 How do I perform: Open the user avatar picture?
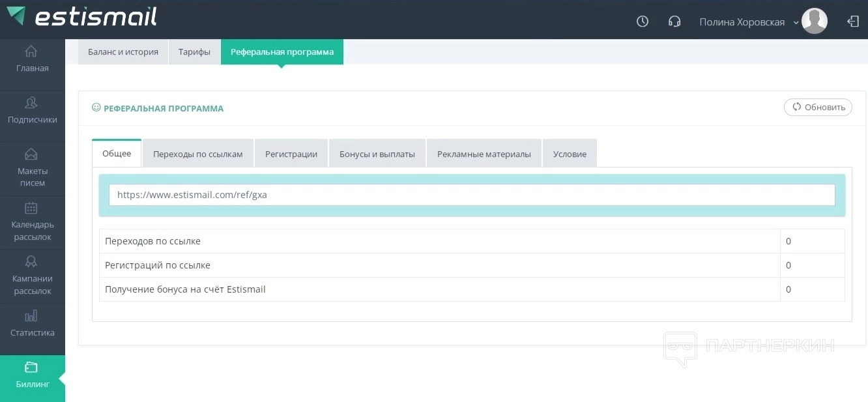click(x=815, y=21)
